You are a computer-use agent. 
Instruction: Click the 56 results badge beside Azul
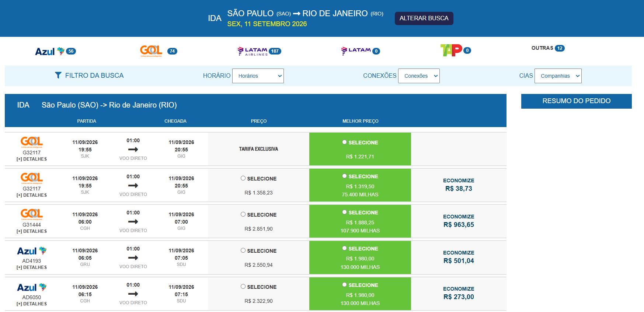click(71, 51)
